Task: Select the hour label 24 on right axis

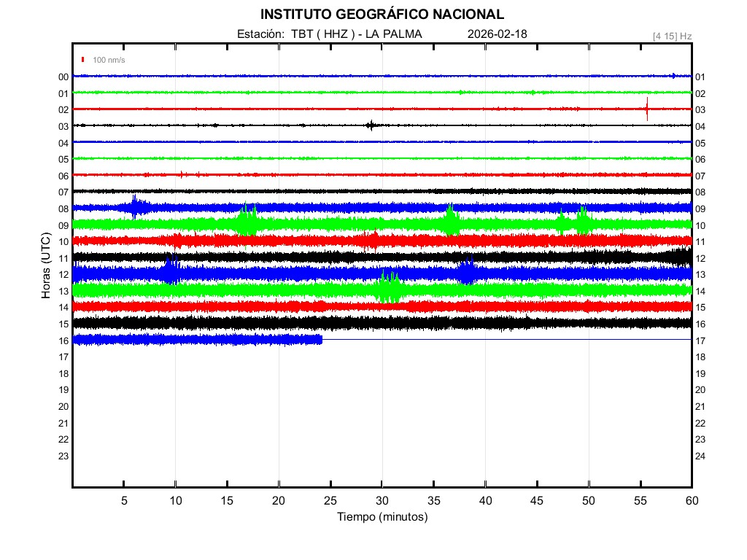Action: point(700,456)
